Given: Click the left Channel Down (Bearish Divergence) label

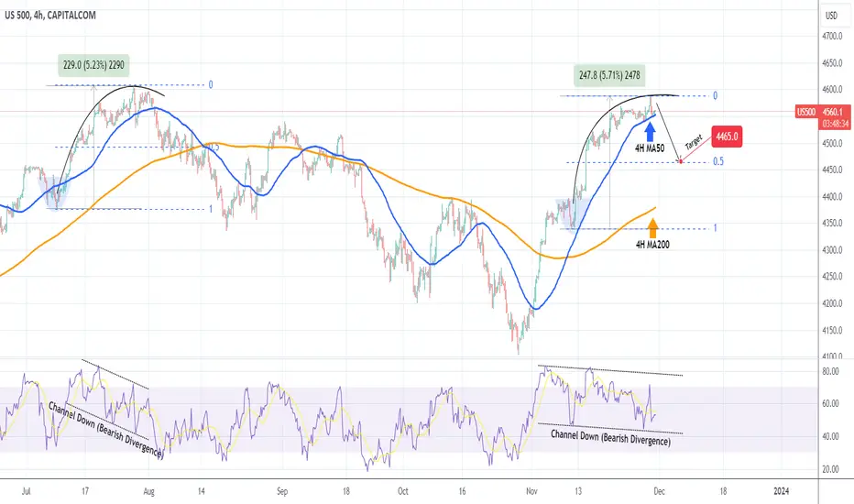Looking at the screenshot, I should point(105,430).
